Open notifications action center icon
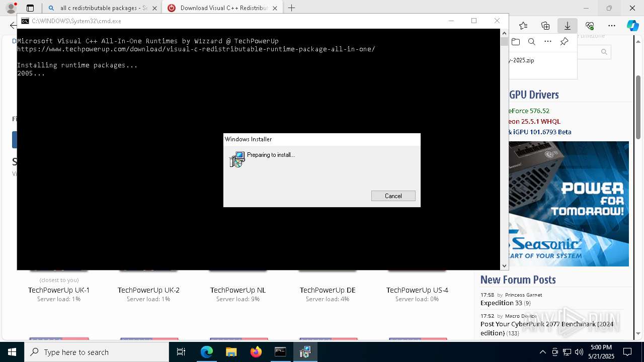Viewport: 644px width, 362px height. coord(627,352)
